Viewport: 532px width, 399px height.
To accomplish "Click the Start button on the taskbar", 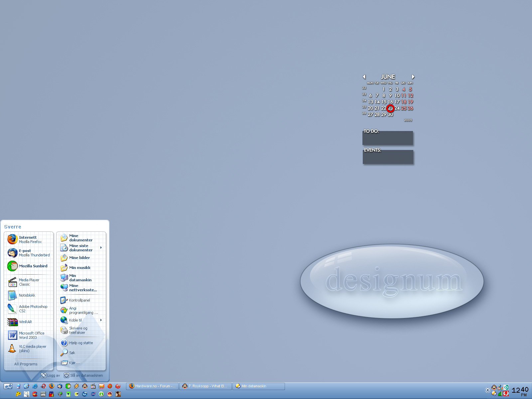I will click(8, 386).
